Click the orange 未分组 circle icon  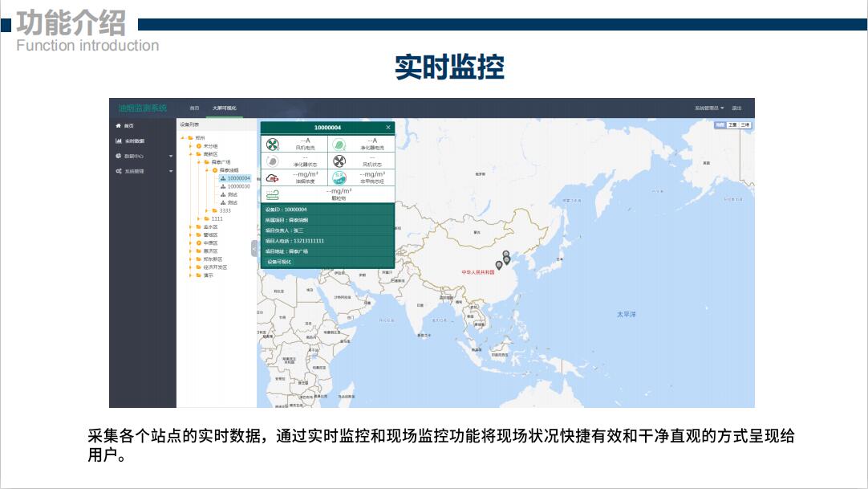coord(199,146)
